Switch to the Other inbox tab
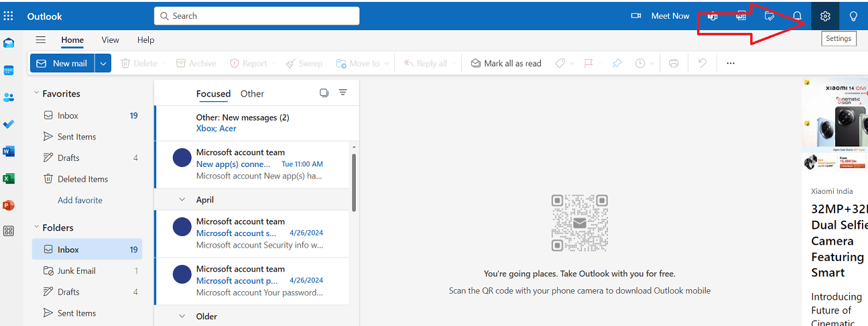Screen dimensions: 868x326 tap(252, 94)
